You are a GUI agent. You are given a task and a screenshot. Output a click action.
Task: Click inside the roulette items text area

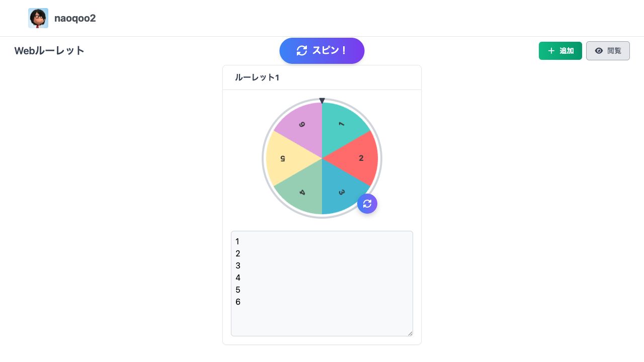click(x=322, y=284)
